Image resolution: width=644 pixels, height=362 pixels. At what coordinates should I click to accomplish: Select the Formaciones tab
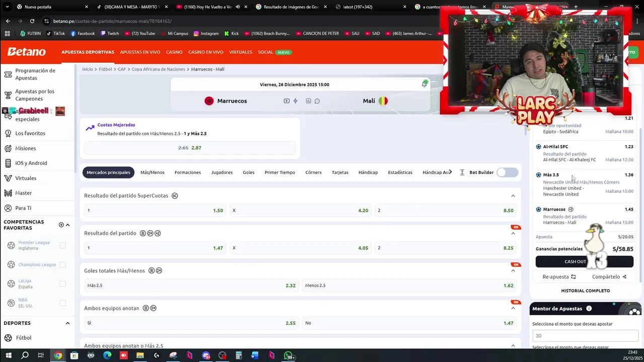point(188,172)
